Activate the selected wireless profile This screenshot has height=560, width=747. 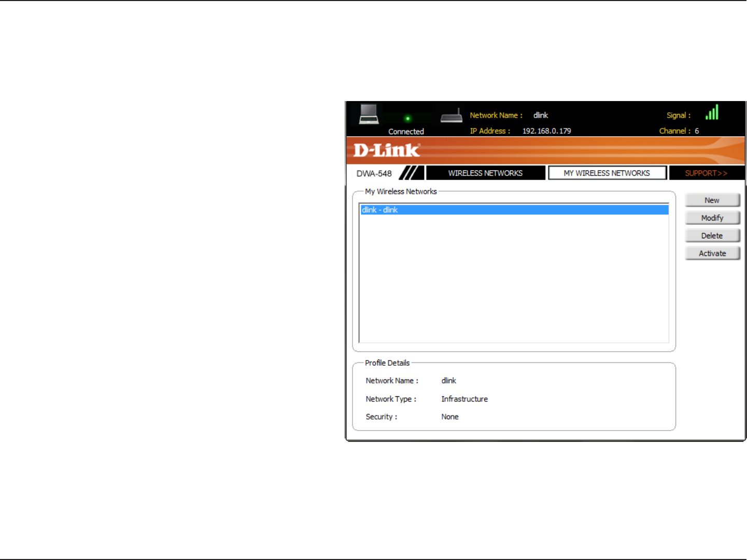pyautogui.click(x=712, y=253)
